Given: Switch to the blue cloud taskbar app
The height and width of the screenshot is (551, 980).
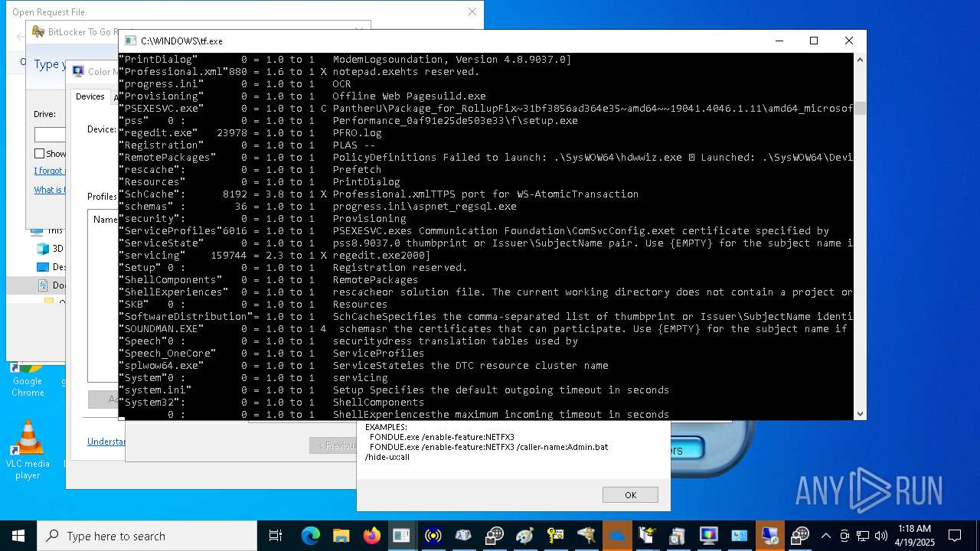Looking at the screenshot, I should tap(616, 536).
